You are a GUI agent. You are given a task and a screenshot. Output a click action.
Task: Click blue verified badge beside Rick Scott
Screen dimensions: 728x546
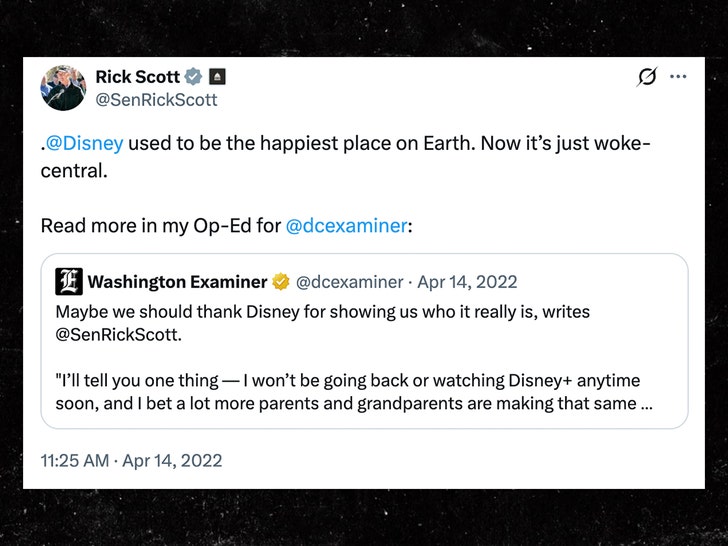pos(196,77)
